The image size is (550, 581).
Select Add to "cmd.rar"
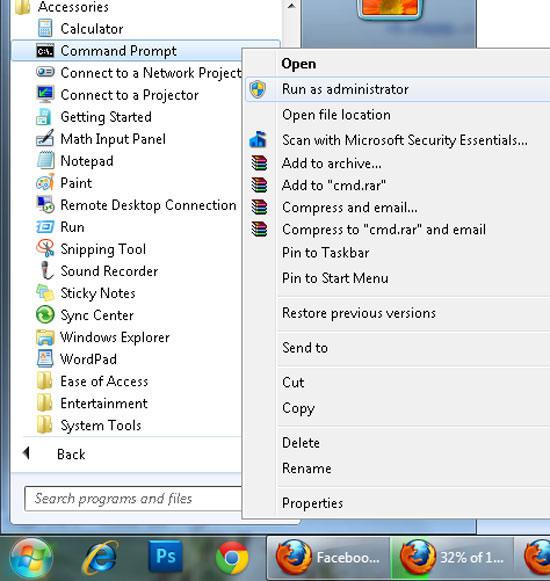pyautogui.click(x=397, y=185)
